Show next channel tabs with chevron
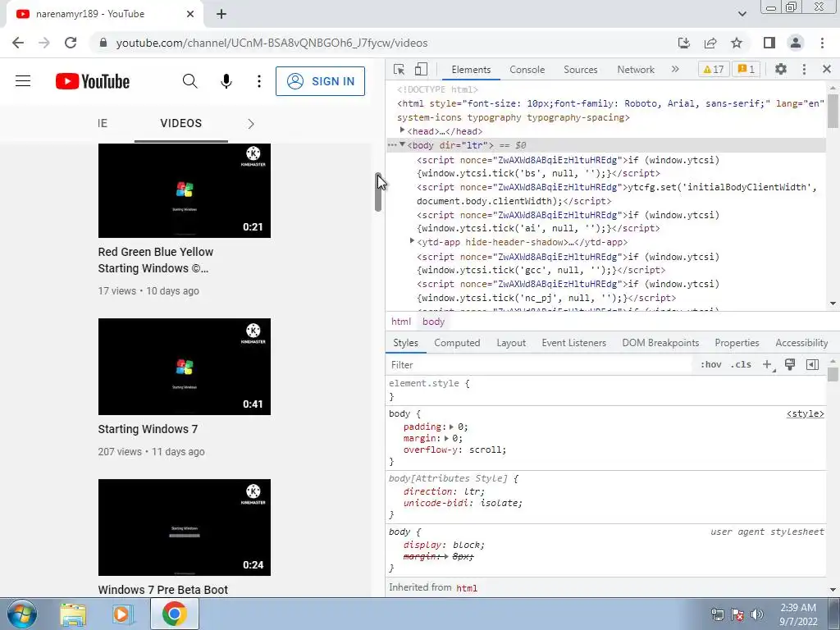The width and height of the screenshot is (840, 630). point(251,124)
